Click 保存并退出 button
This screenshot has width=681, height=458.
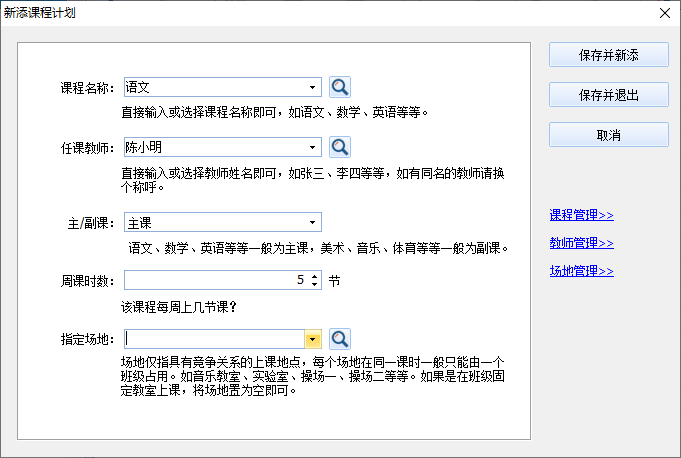point(608,95)
